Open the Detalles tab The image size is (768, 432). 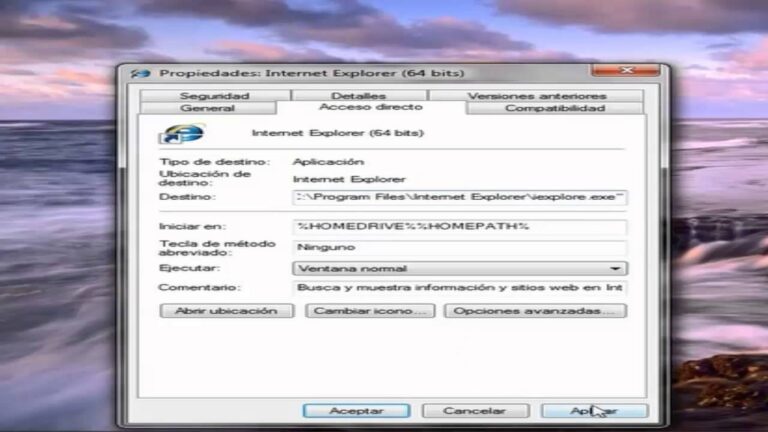pos(365,95)
